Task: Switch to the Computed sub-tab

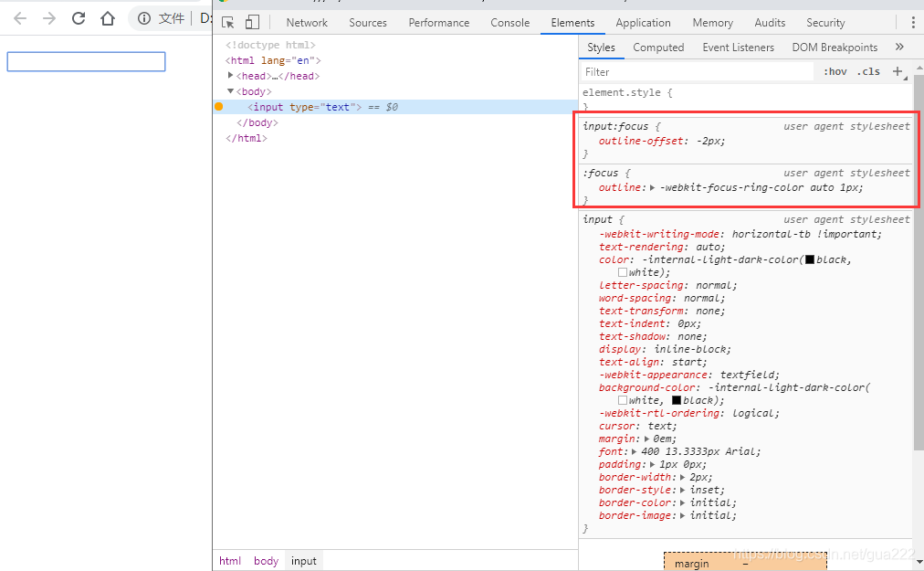Action: pos(658,48)
